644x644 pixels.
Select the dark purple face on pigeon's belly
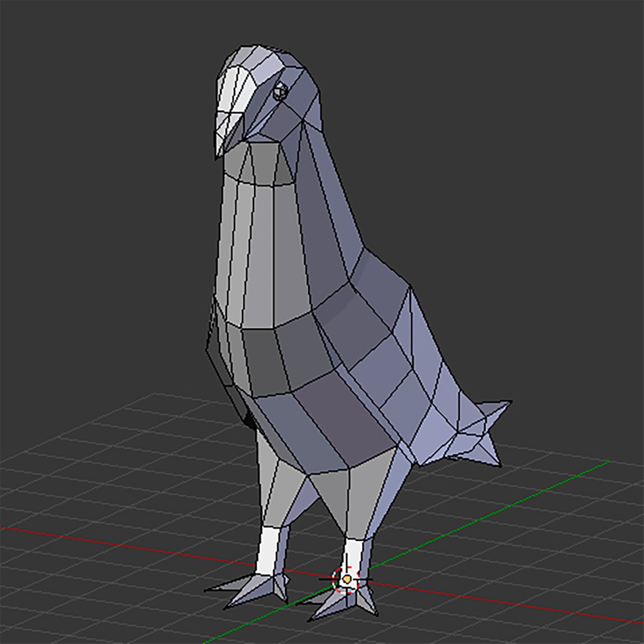pyautogui.click(x=345, y=420)
